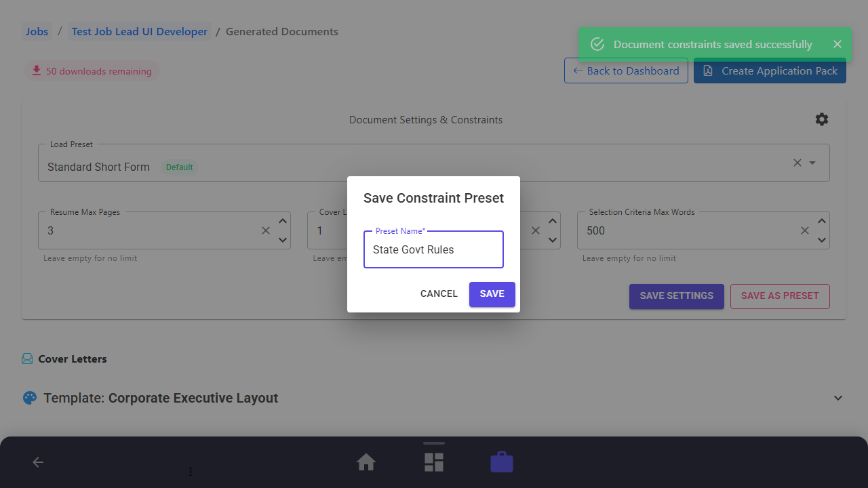The width and height of the screenshot is (868, 488).
Task: Open the Test Job Lead UI Developer breadcrumb
Action: point(140,32)
